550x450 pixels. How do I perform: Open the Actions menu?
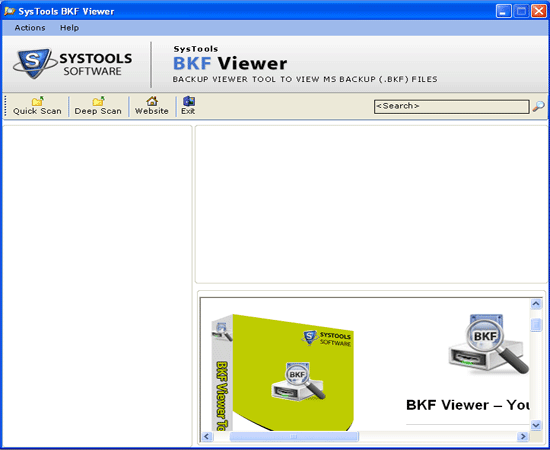(x=30, y=28)
